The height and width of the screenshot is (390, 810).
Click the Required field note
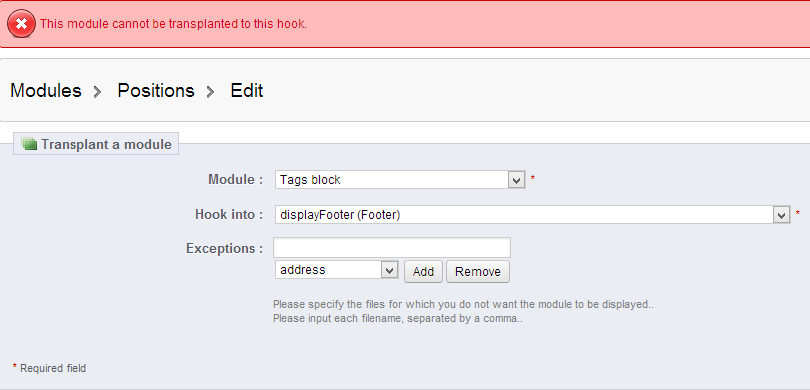[49, 368]
